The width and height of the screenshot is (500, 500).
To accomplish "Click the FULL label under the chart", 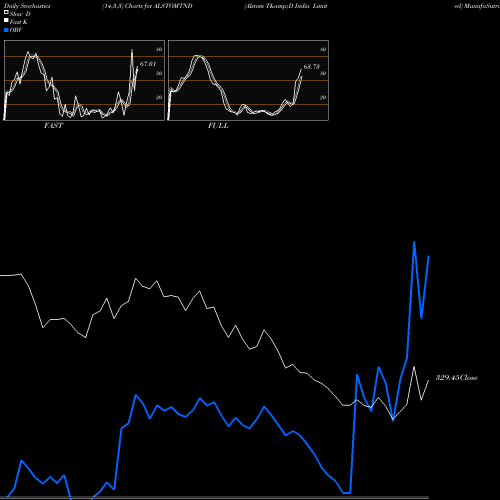I will (x=218, y=126).
